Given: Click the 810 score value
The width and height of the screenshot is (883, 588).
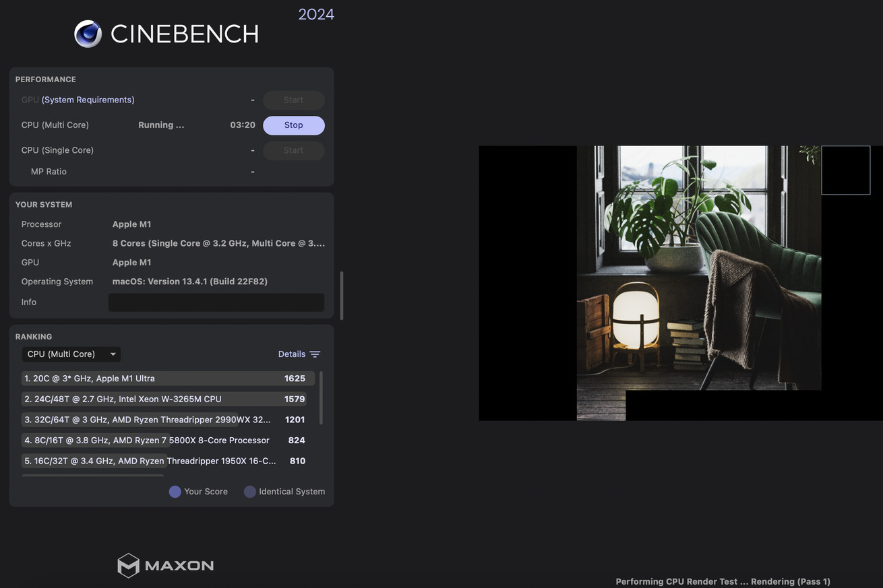Looking at the screenshot, I should 297,461.
